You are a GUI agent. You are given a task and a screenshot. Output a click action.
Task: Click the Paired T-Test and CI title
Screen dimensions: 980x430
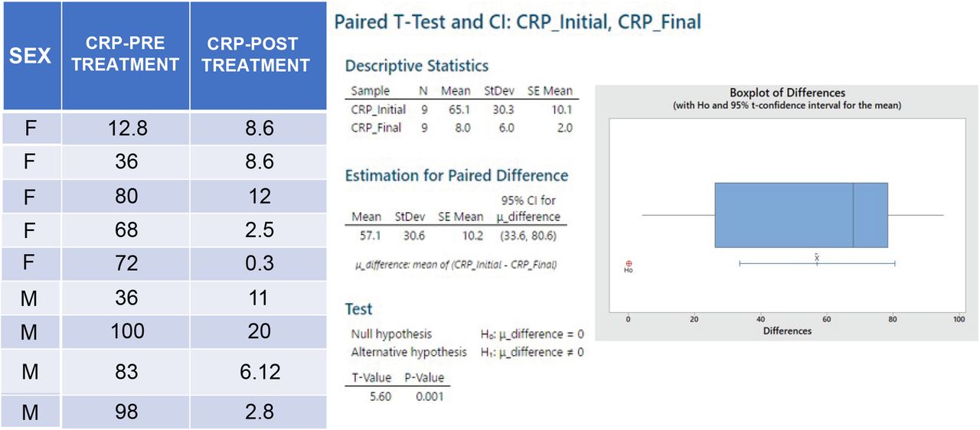[x=517, y=21]
